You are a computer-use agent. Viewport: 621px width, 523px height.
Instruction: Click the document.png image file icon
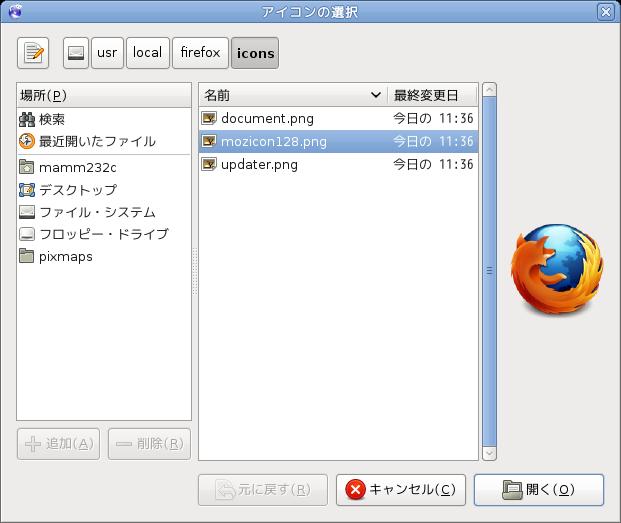point(209,118)
